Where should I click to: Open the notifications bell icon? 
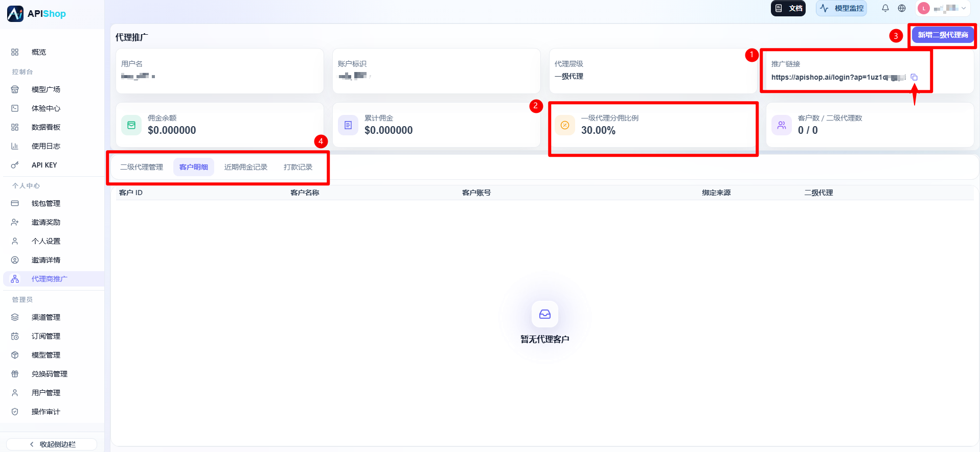[x=885, y=8]
